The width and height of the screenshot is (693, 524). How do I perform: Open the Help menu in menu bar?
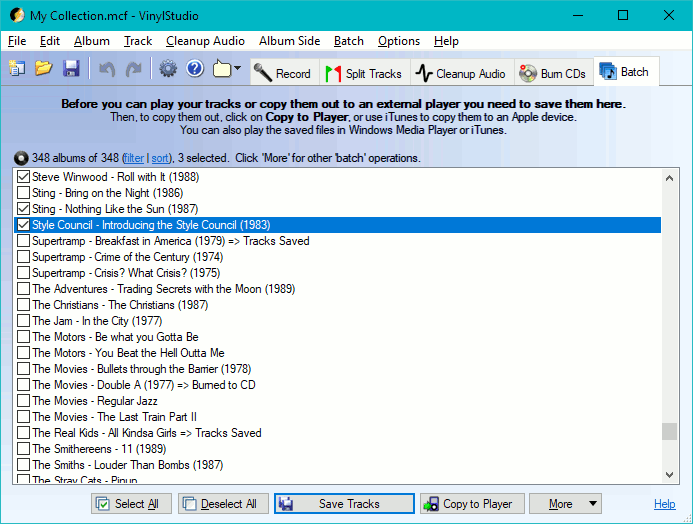click(x=446, y=41)
